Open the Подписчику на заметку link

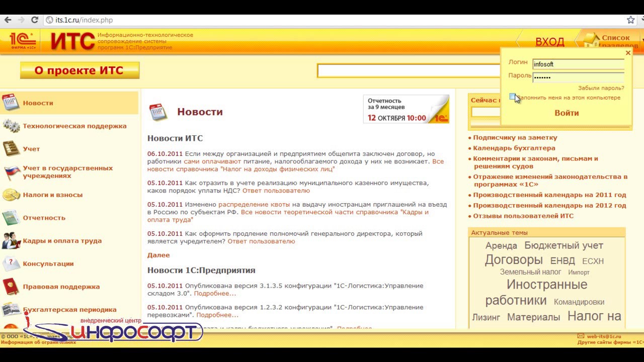[x=515, y=137]
